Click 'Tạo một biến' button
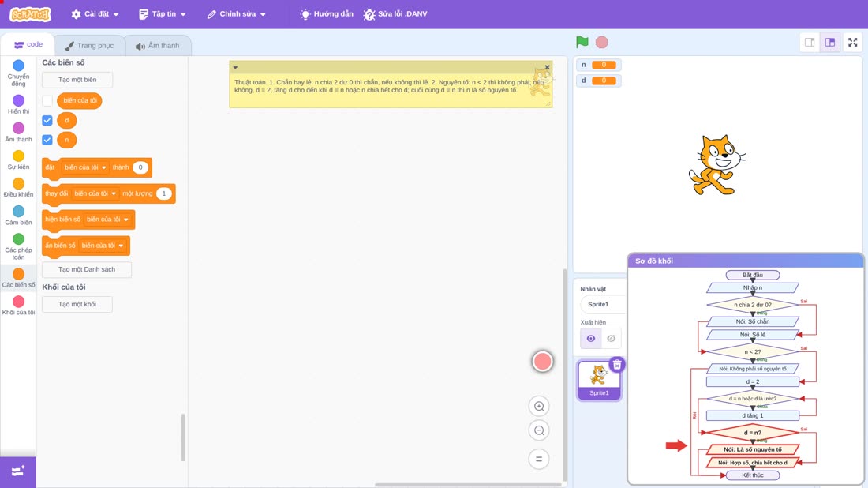This screenshot has width=868, height=488. click(77, 80)
